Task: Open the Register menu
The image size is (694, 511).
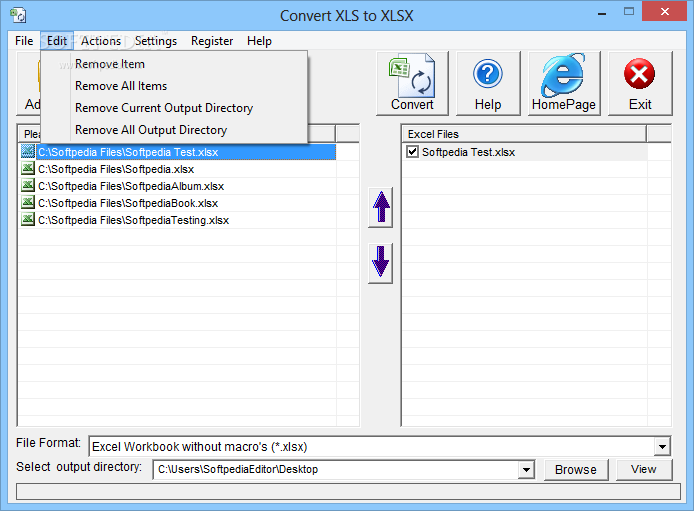Action: pos(212,41)
